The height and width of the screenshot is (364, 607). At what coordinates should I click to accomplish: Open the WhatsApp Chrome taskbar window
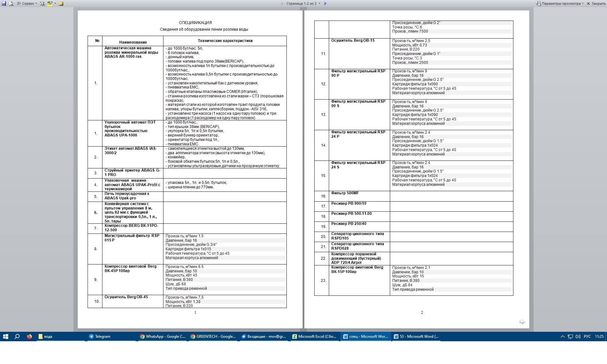[162, 337]
